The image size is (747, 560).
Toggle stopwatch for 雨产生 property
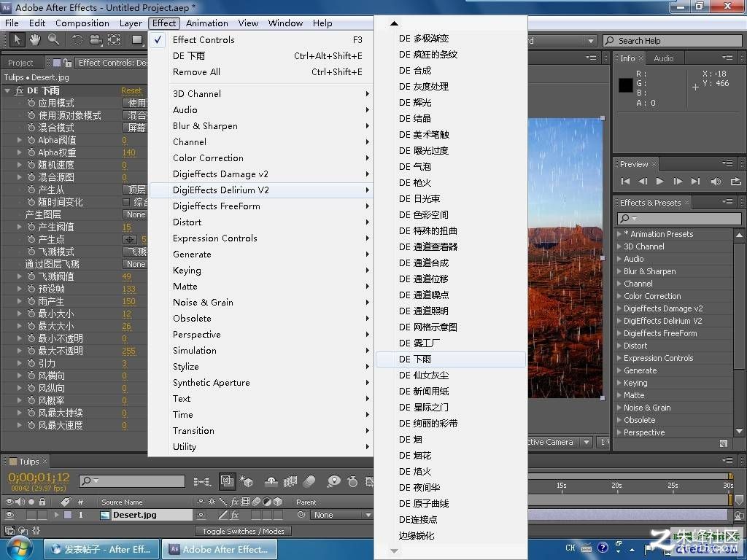[31, 301]
